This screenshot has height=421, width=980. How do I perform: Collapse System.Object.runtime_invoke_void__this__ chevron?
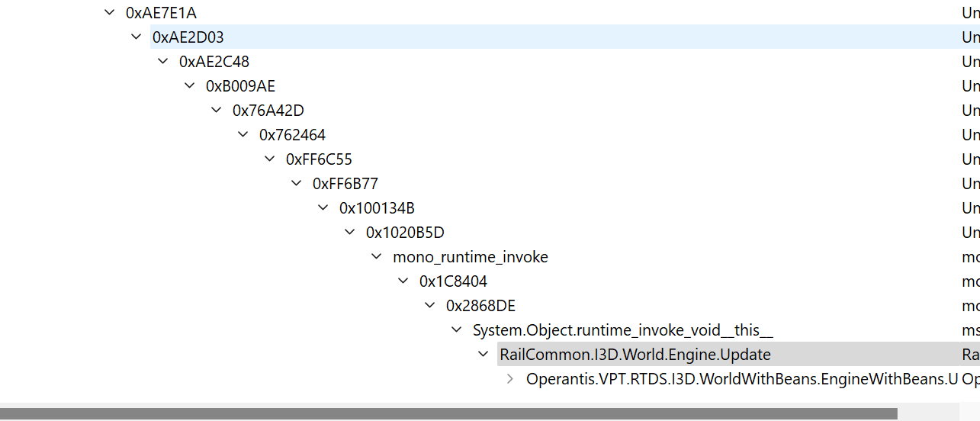457,329
